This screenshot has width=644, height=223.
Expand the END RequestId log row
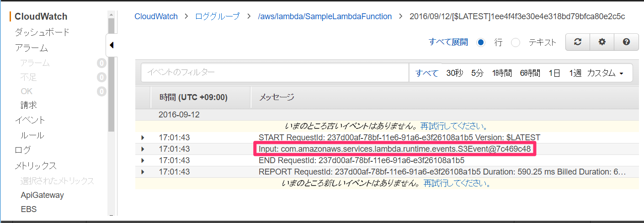143,160
